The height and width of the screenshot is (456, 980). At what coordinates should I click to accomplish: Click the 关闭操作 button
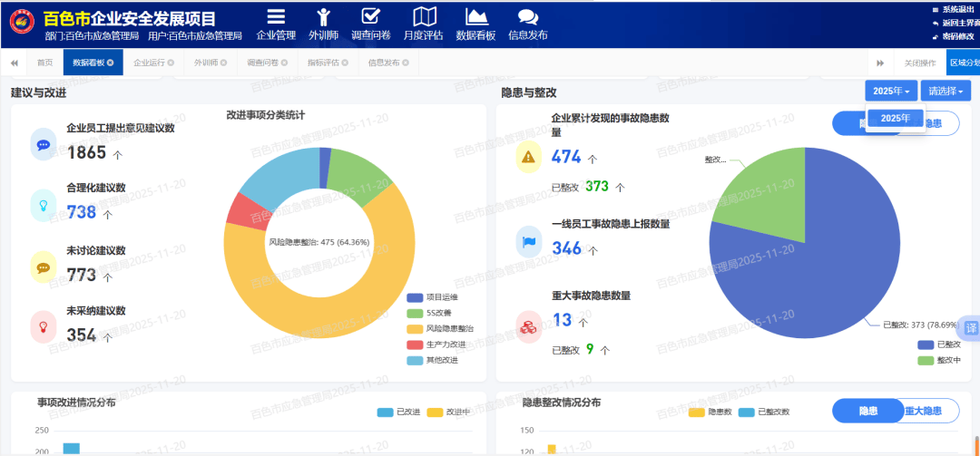[920, 63]
